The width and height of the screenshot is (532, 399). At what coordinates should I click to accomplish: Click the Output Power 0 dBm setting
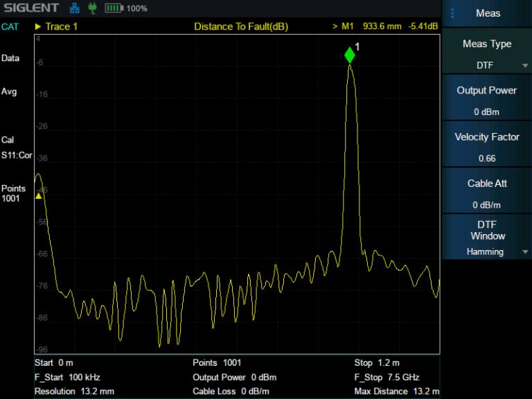487,100
